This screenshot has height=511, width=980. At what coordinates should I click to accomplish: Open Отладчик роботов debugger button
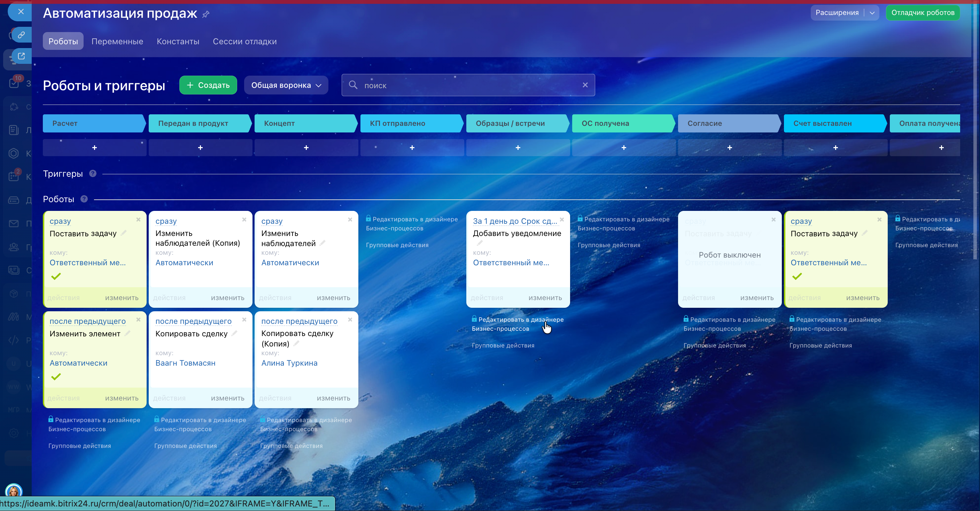[x=923, y=13]
